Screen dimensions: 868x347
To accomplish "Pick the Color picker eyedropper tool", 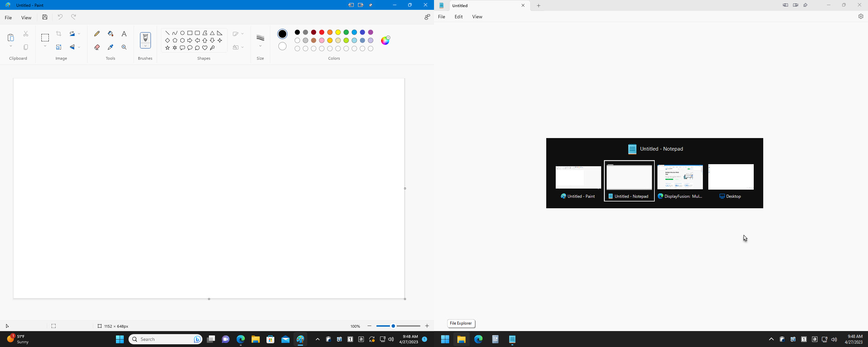I will pos(111,47).
